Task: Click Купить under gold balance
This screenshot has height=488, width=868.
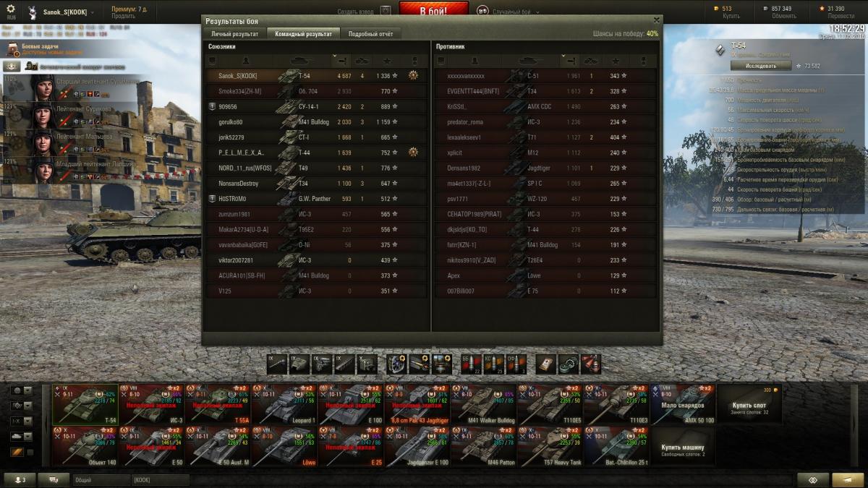Action: point(730,16)
